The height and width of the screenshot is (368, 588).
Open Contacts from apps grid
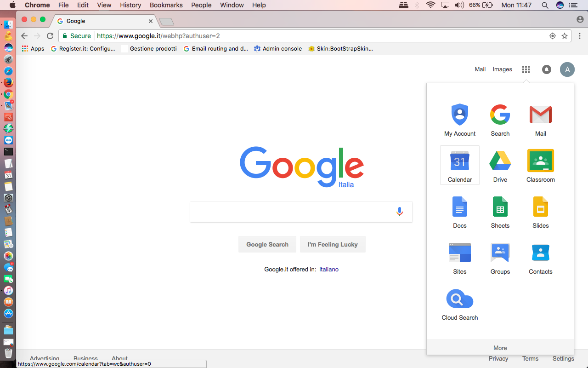(541, 258)
